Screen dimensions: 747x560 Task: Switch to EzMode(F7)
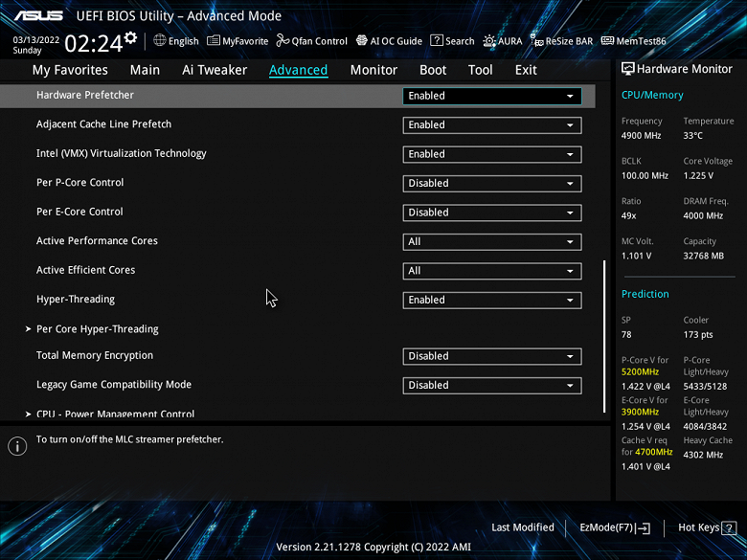point(615,527)
